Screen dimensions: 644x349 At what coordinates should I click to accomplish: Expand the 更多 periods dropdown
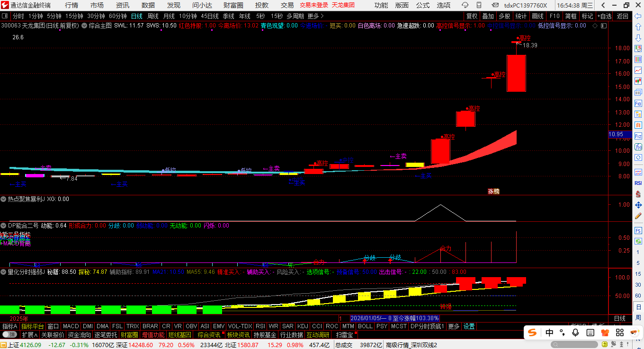(316, 16)
